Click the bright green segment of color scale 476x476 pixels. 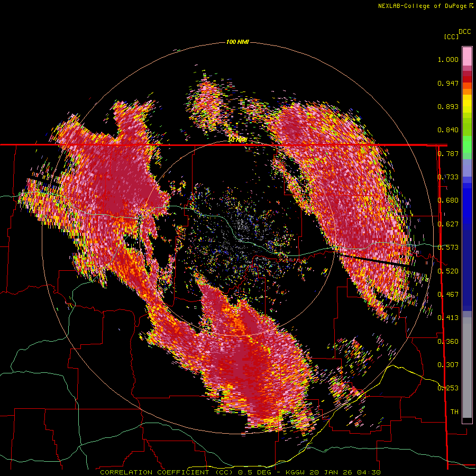[467, 144]
